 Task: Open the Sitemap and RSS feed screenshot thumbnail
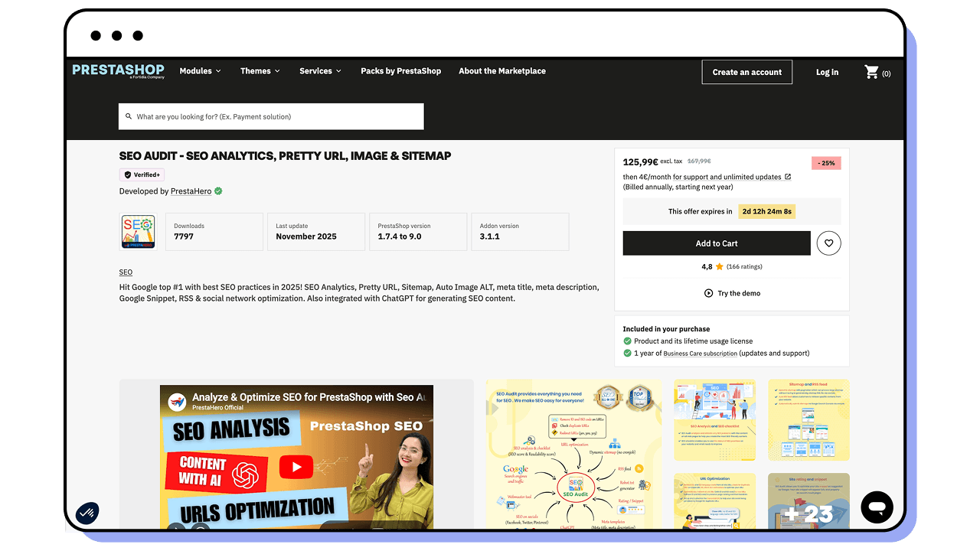tap(808, 419)
